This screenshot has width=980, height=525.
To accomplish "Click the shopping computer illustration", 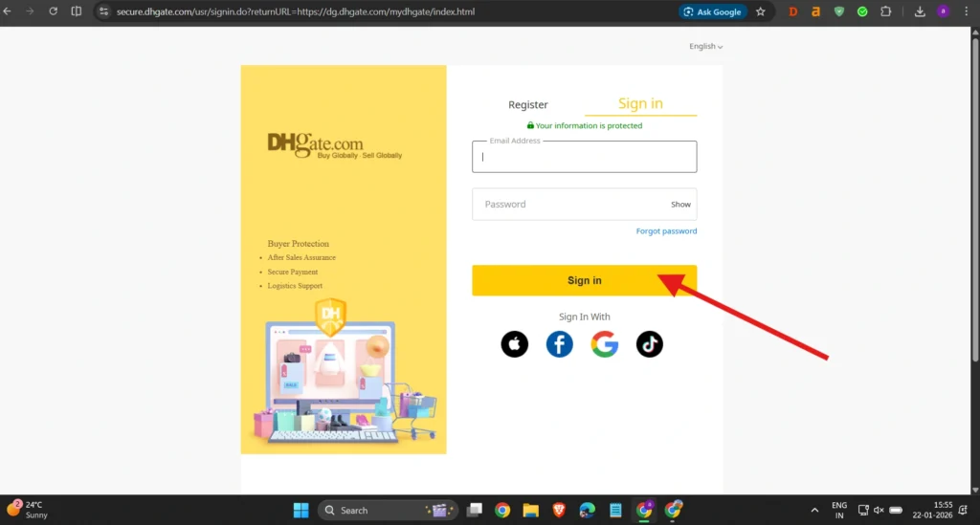I will pyautogui.click(x=345, y=371).
